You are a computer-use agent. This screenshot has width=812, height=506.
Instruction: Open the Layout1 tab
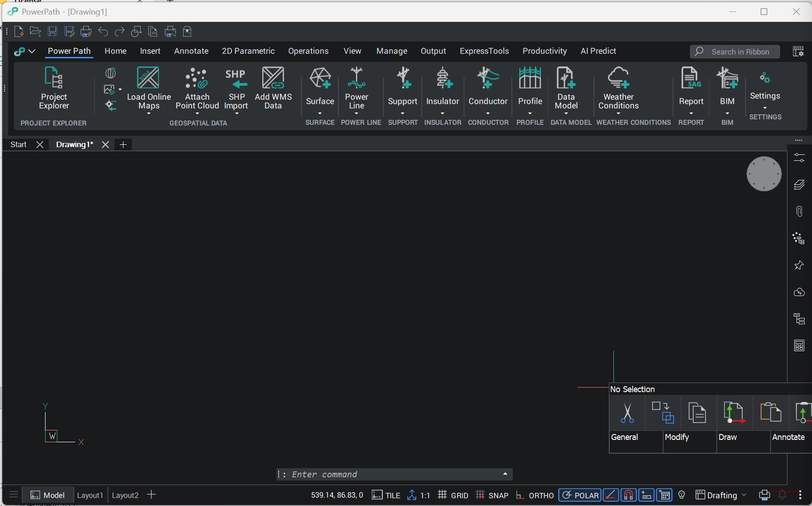click(90, 495)
